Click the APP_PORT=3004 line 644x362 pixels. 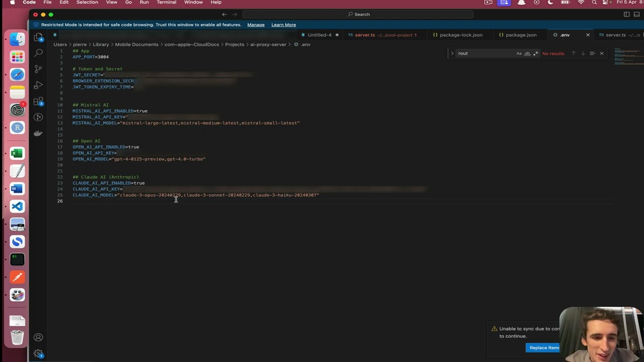tap(91, 57)
